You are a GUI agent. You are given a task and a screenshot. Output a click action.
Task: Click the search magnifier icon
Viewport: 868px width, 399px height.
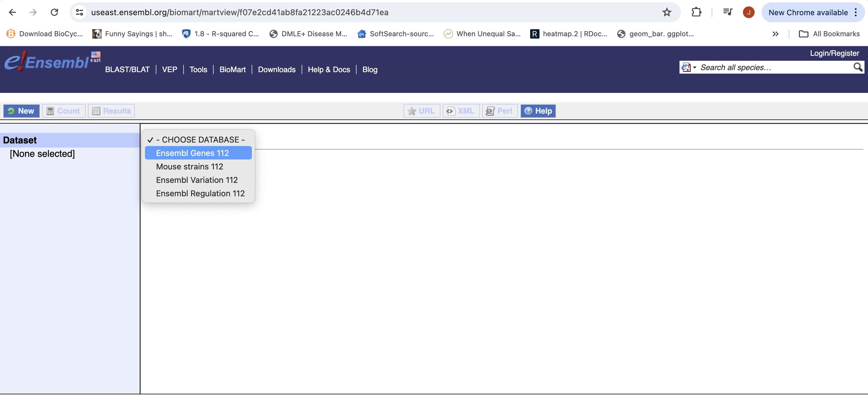[x=857, y=67]
